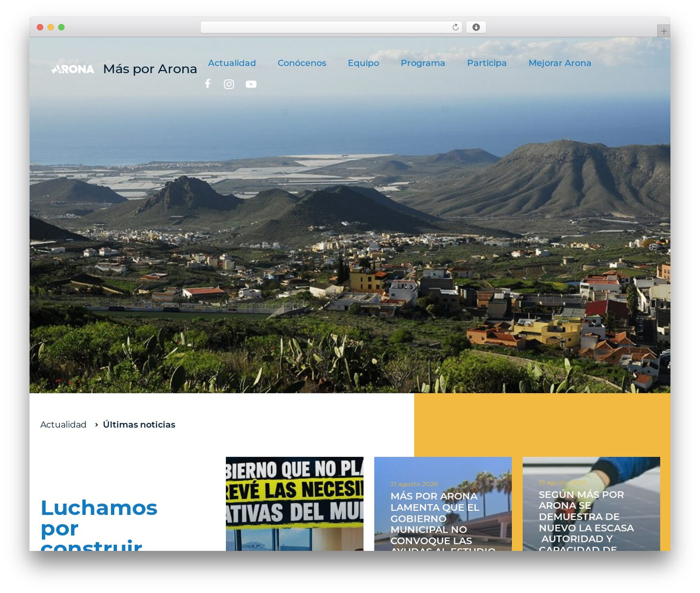The image size is (700, 593).
Task: Select Equipo in the navigation
Action: click(364, 63)
